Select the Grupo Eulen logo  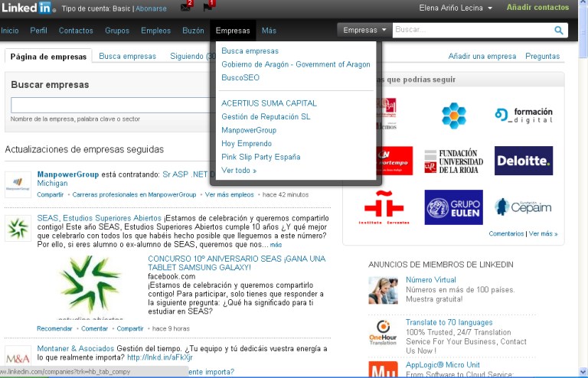point(454,207)
